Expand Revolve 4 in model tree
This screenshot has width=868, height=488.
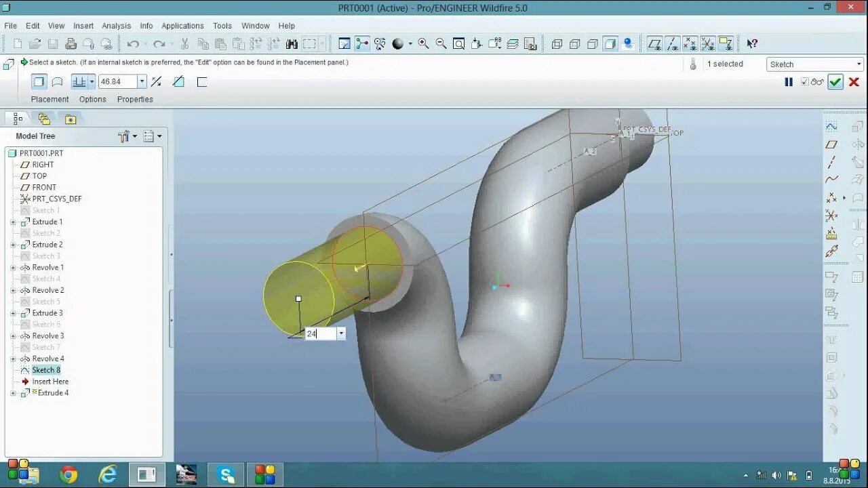(13, 359)
